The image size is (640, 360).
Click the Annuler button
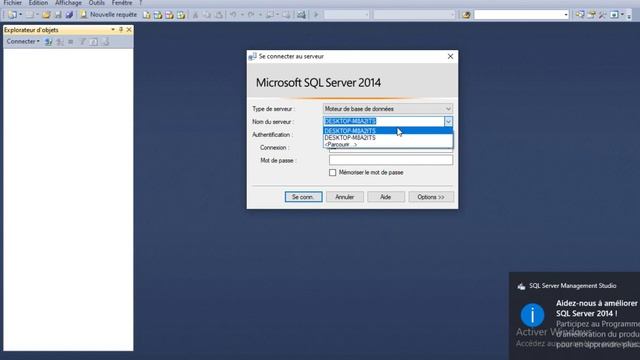click(x=344, y=197)
